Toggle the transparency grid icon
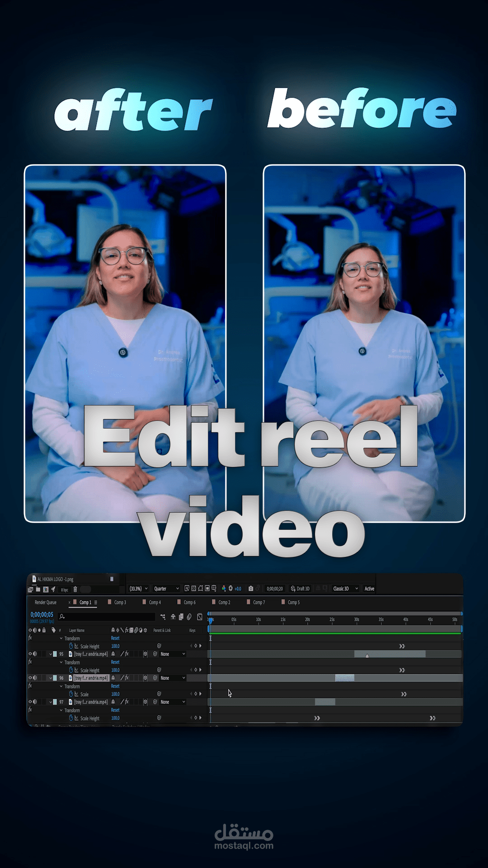The image size is (488, 868). pyautogui.click(x=193, y=588)
